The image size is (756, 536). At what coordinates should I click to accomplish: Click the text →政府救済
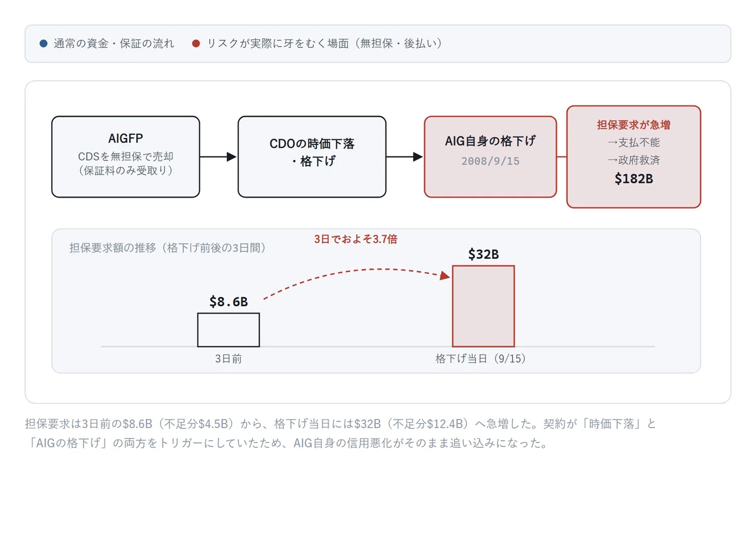pyautogui.click(x=634, y=160)
